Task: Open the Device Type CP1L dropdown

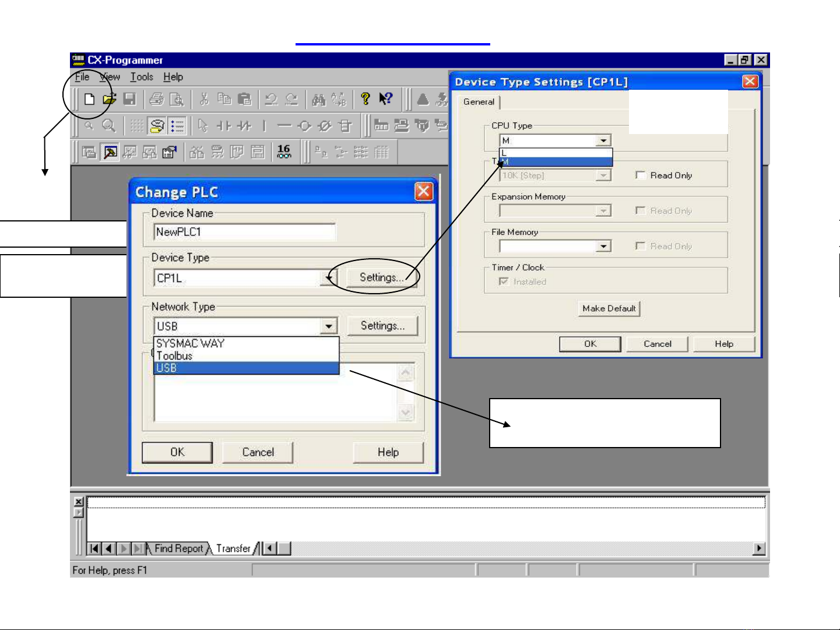Action: coord(329,278)
